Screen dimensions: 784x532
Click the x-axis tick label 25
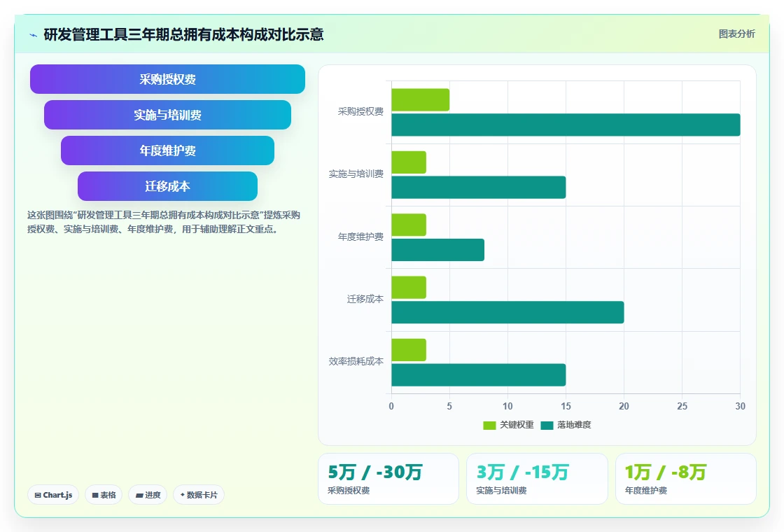point(682,407)
